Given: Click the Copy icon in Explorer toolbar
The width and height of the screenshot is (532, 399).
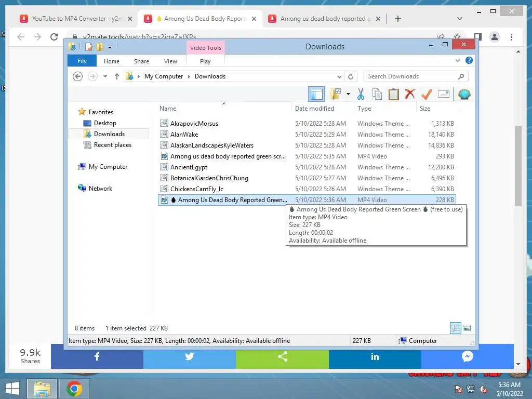Looking at the screenshot, I should tap(377, 95).
